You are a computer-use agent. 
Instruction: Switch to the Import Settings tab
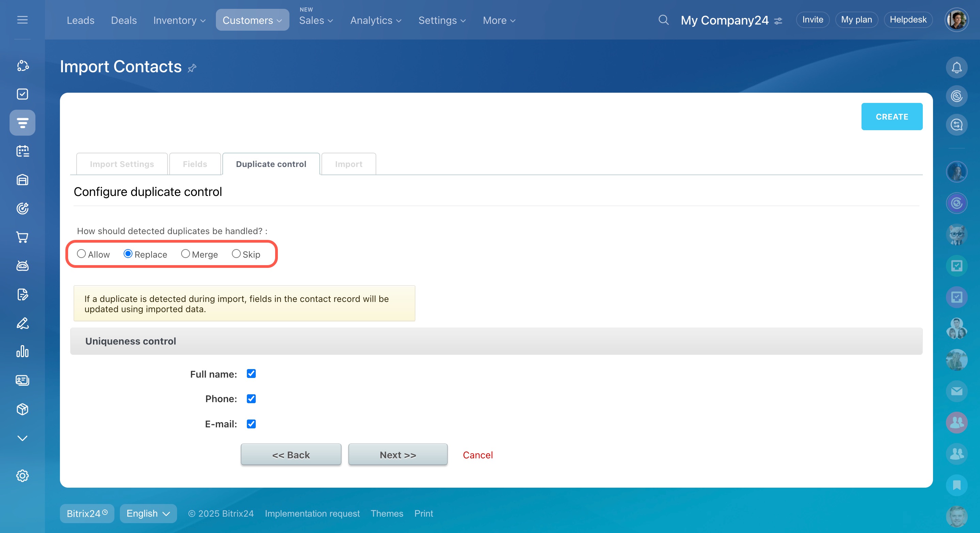(122, 164)
